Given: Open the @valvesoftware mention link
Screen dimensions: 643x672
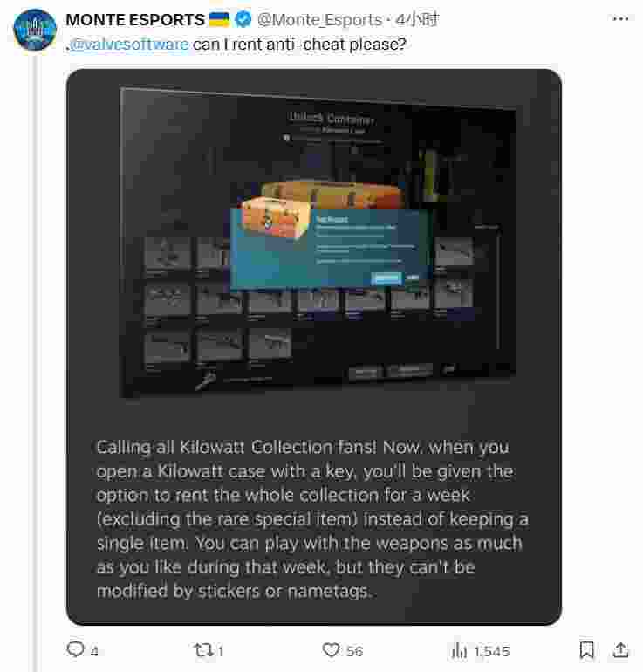Looking at the screenshot, I should (128, 45).
